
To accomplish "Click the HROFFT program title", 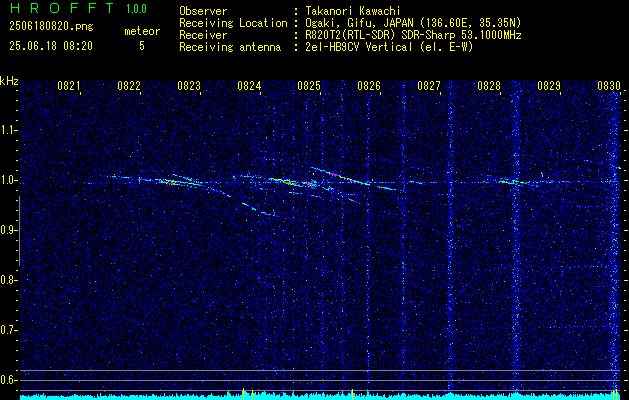I will pyautogui.click(x=62, y=8).
